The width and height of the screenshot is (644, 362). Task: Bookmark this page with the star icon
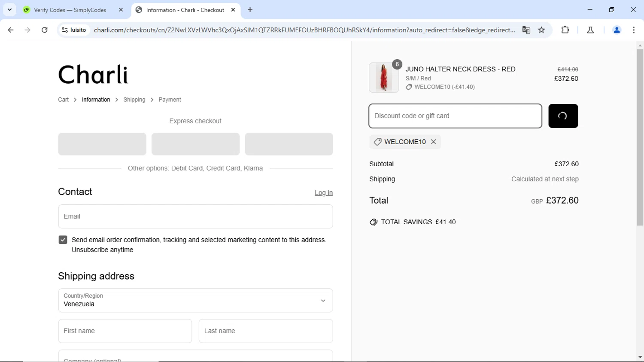(541, 30)
